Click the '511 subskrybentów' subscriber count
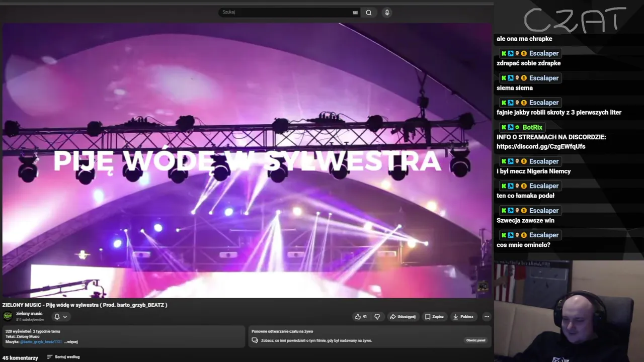Image resolution: width=644 pixels, height=362 pixels. pos(30,320)
